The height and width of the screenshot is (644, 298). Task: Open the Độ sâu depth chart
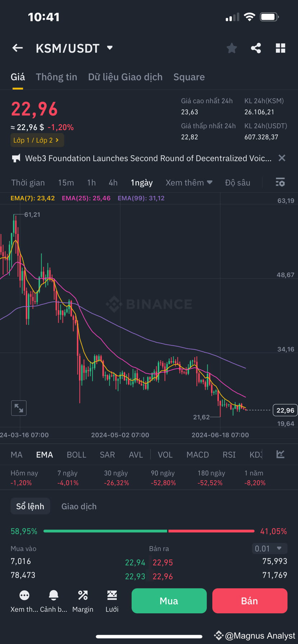pos(238,183)
